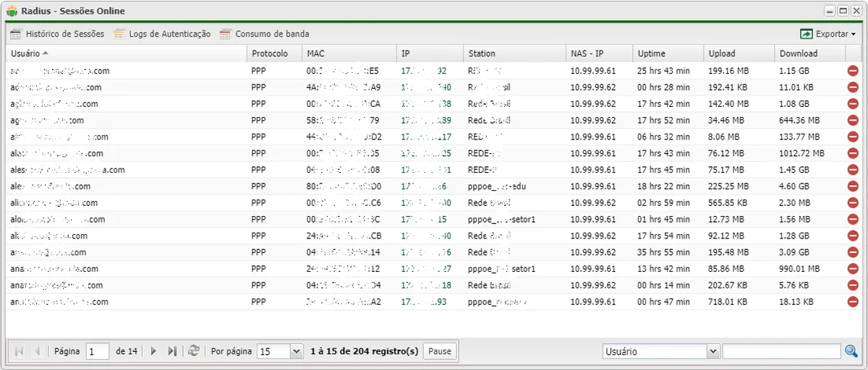This screenshot has width=868, height=370.
Task: Click the search text field
Action: [x=782, y=351]
